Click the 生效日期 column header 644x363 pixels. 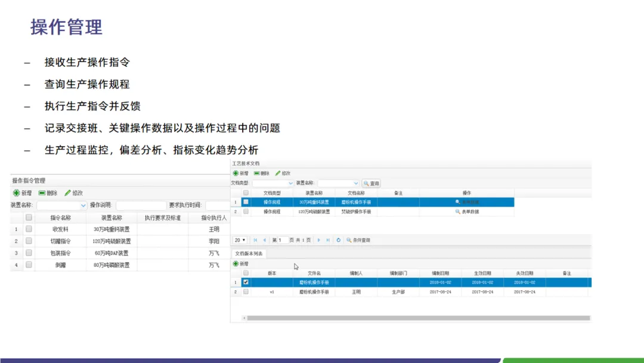(482, 273)
